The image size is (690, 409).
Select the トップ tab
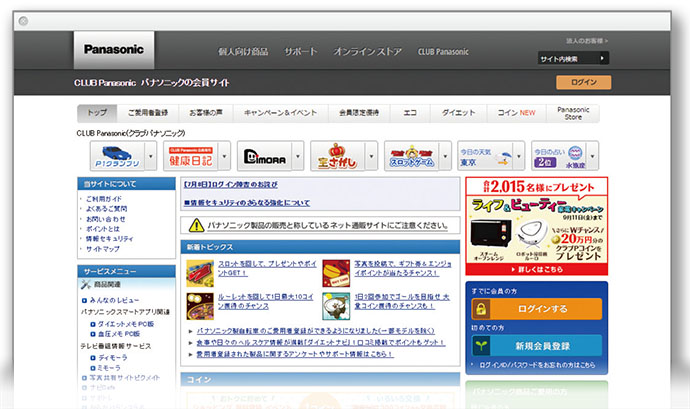pyautogui.click(x=97, y=113)
